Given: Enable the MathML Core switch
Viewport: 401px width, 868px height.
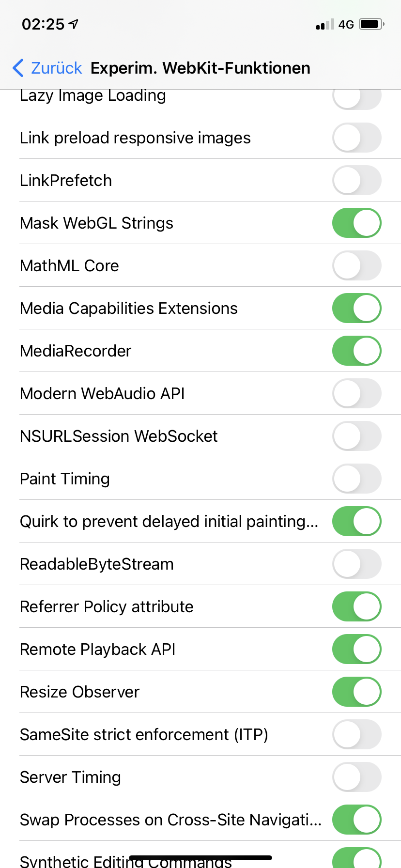Looking at the screenshot, I should tap(356, 265).
